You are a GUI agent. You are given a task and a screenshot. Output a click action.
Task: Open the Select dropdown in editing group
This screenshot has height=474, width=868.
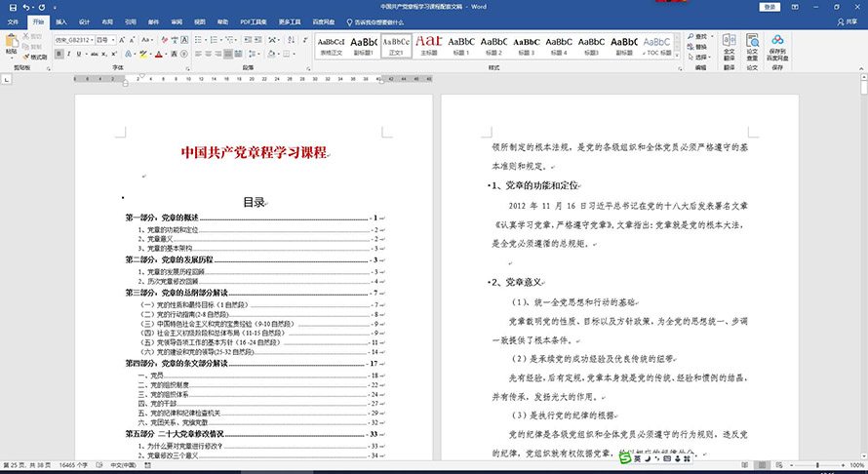pos(697,57)
